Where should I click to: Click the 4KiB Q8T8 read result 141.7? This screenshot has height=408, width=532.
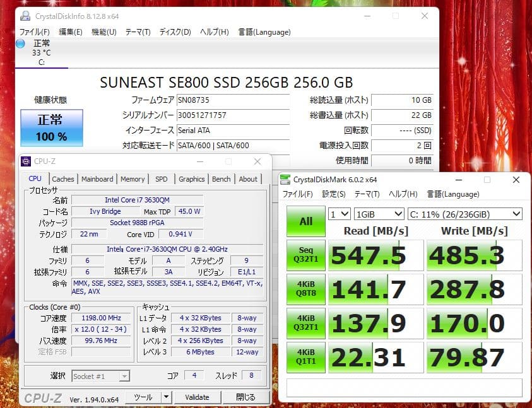(x=376, y=289)
